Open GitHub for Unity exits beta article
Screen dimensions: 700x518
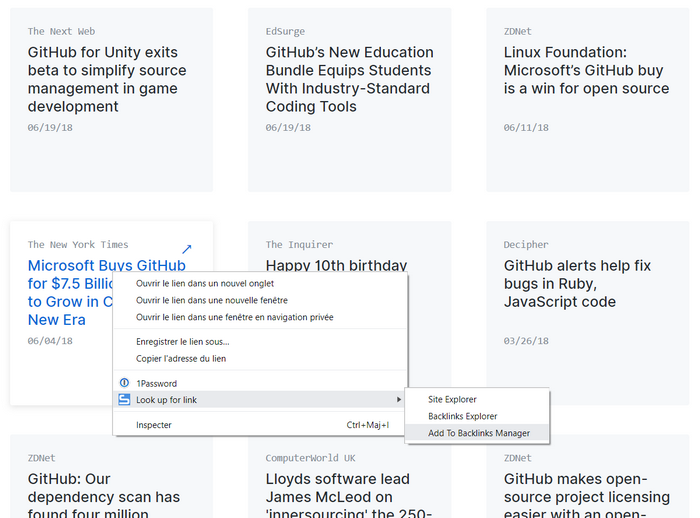click(x=107, y=79)
